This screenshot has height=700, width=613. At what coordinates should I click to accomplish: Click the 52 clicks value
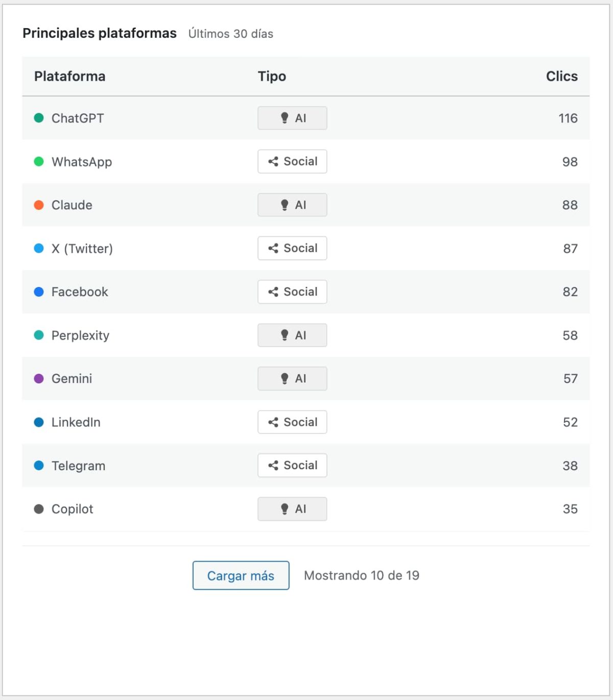pos(570,422)
